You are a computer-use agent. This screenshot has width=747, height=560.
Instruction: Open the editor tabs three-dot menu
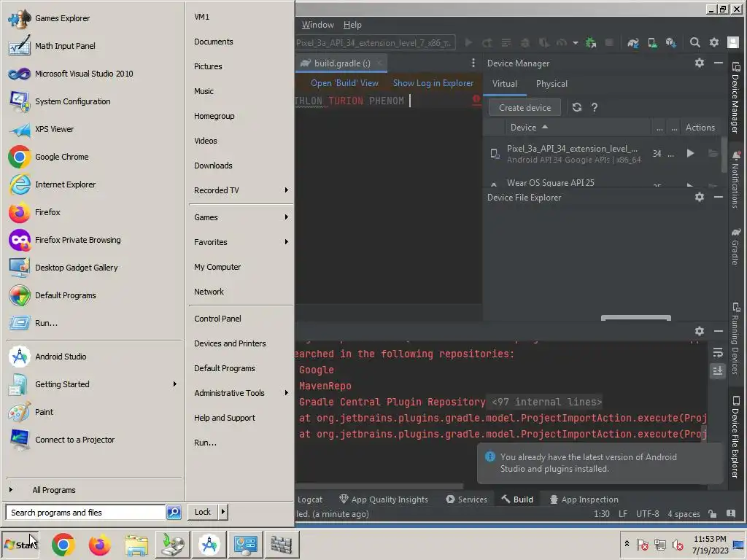473,63
